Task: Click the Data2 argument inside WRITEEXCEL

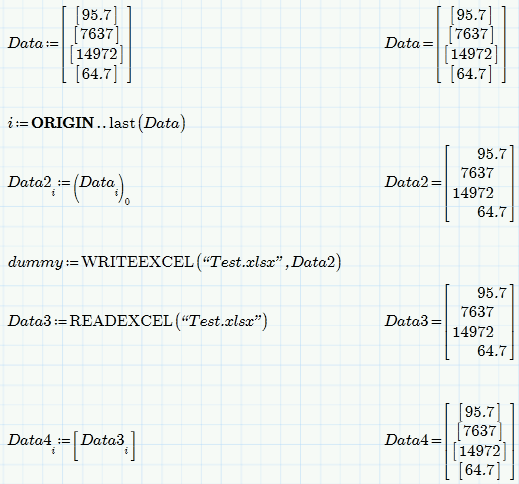Action: (x=313, y=262)
